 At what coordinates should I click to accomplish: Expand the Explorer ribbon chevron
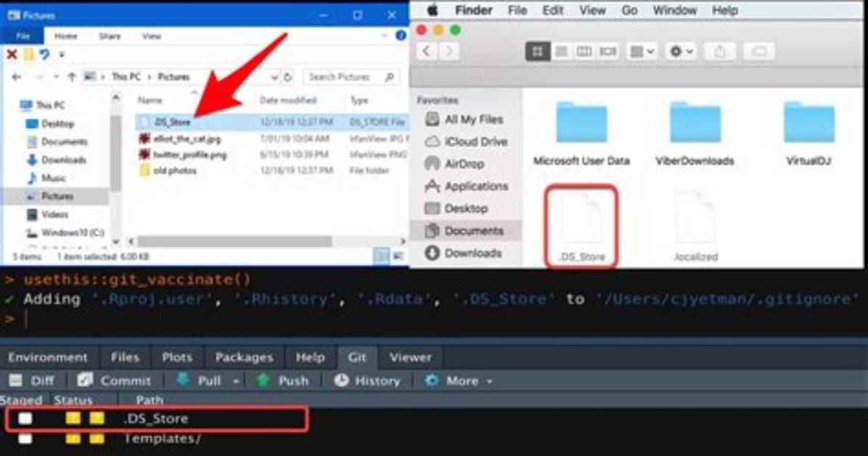point(384,36)
